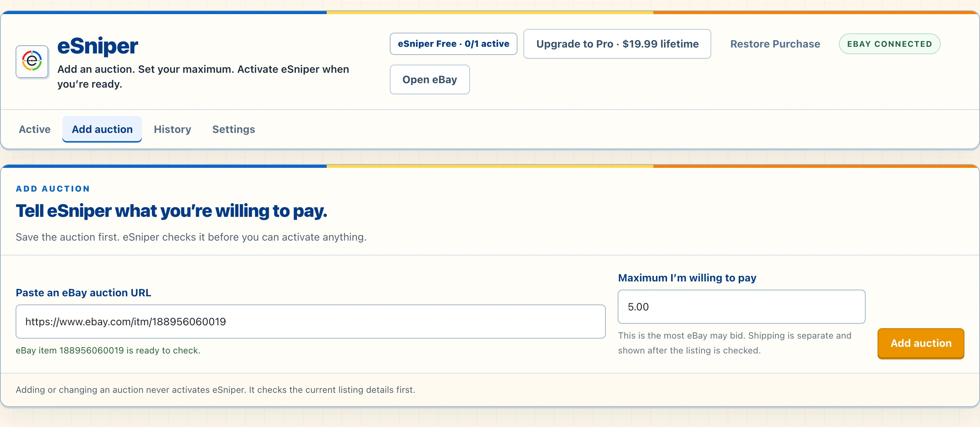Image resolution: width=980 pixels, height=427 pixels.
Task: Click the Restore Purchase link
Action: point(775,44)
